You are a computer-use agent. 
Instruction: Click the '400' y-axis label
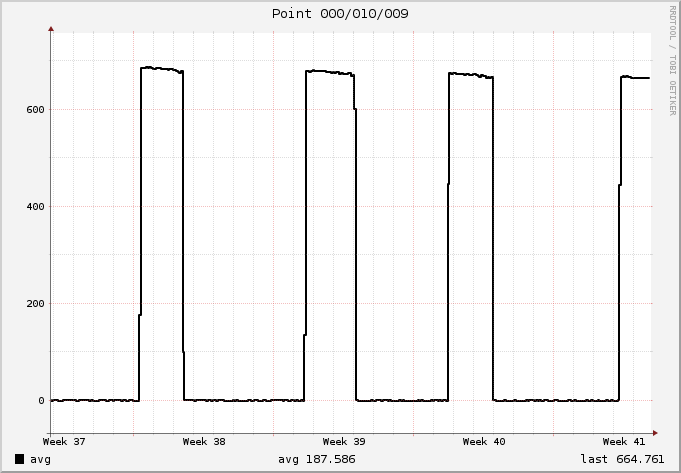[x=35, y=207]
